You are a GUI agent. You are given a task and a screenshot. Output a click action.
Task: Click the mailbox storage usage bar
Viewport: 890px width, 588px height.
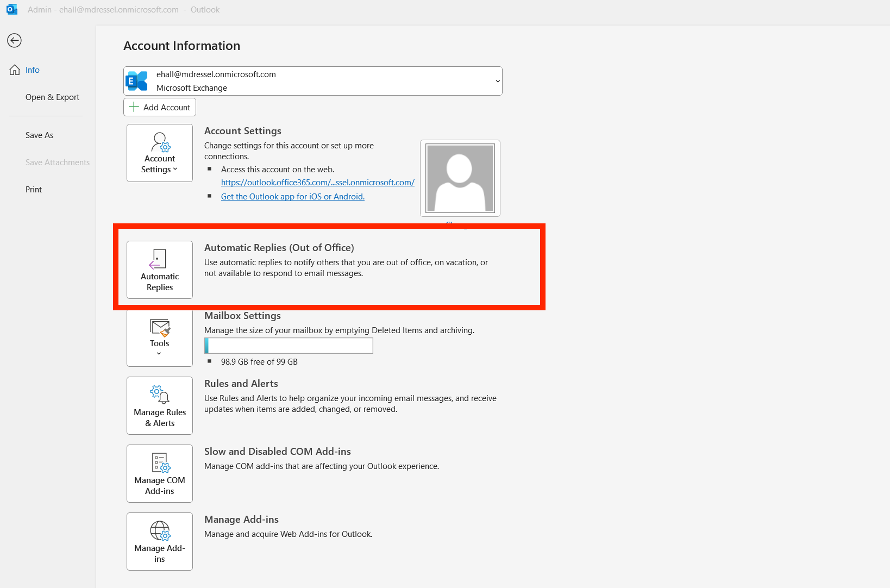pos(289,346)
